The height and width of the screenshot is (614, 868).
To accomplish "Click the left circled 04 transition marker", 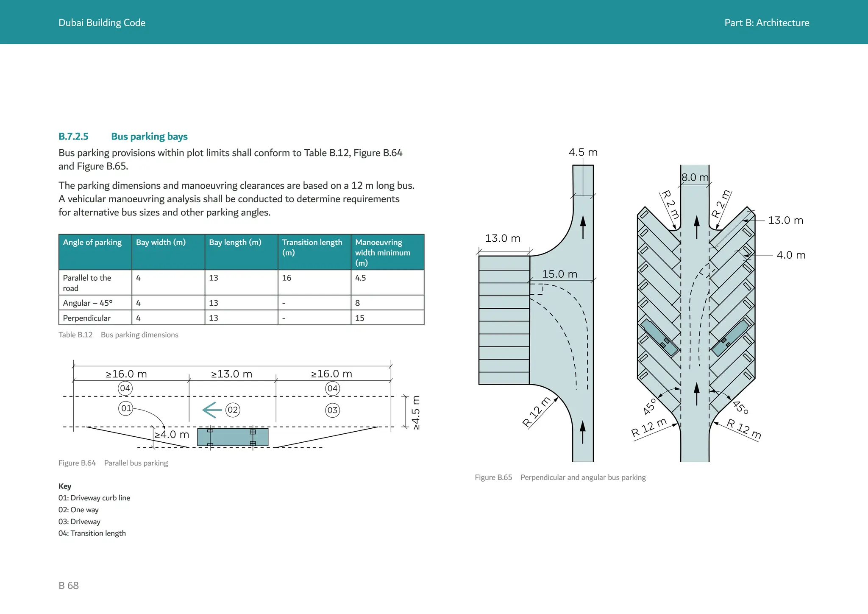I will 125,388.
